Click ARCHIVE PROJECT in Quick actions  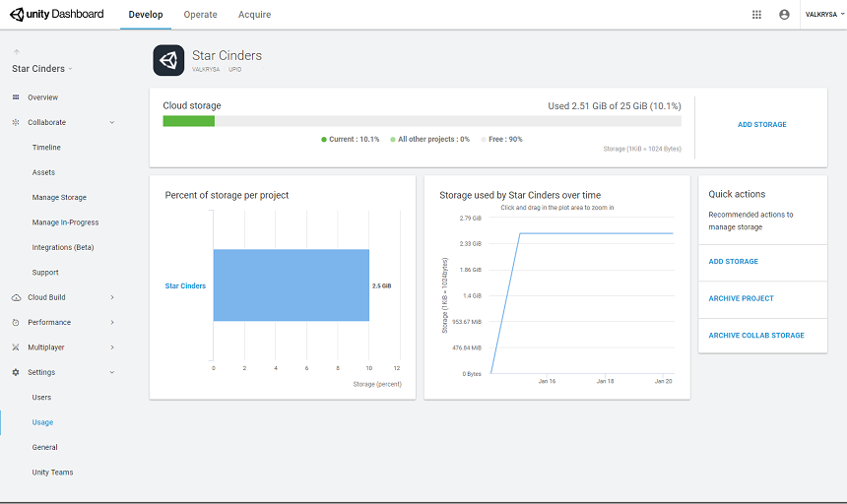(x=741, y=298)
